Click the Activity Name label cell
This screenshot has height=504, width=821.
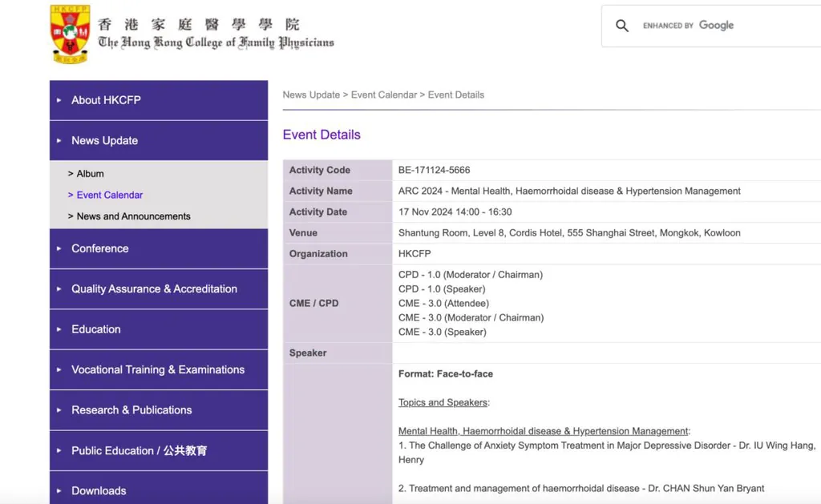pos(338,191)
